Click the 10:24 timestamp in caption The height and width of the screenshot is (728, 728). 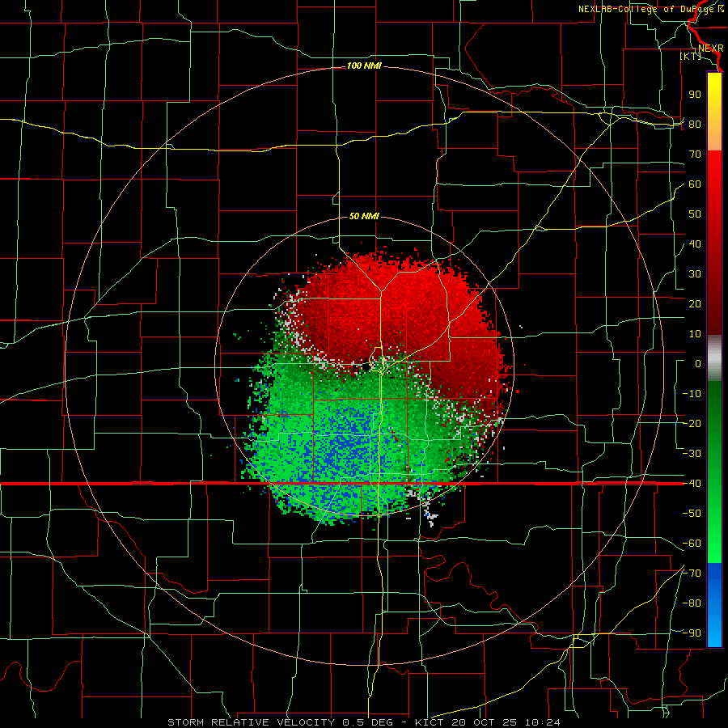543,722
